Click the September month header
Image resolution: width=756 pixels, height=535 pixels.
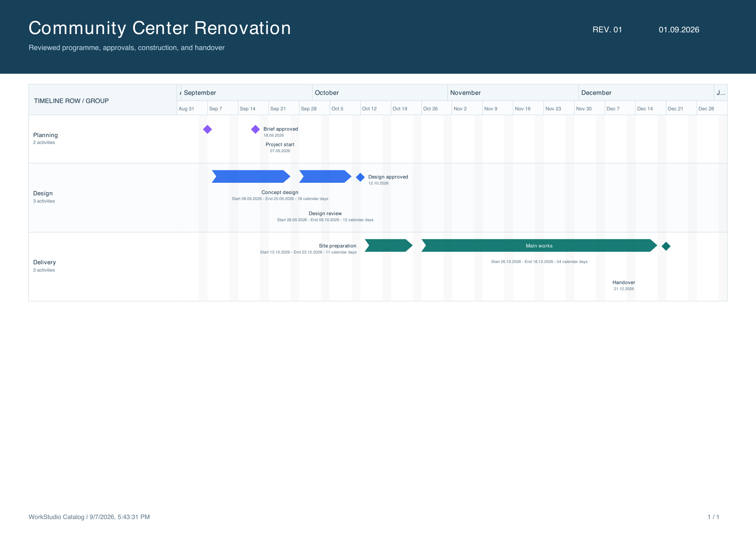pyautogui.click(x=247, y=93)
